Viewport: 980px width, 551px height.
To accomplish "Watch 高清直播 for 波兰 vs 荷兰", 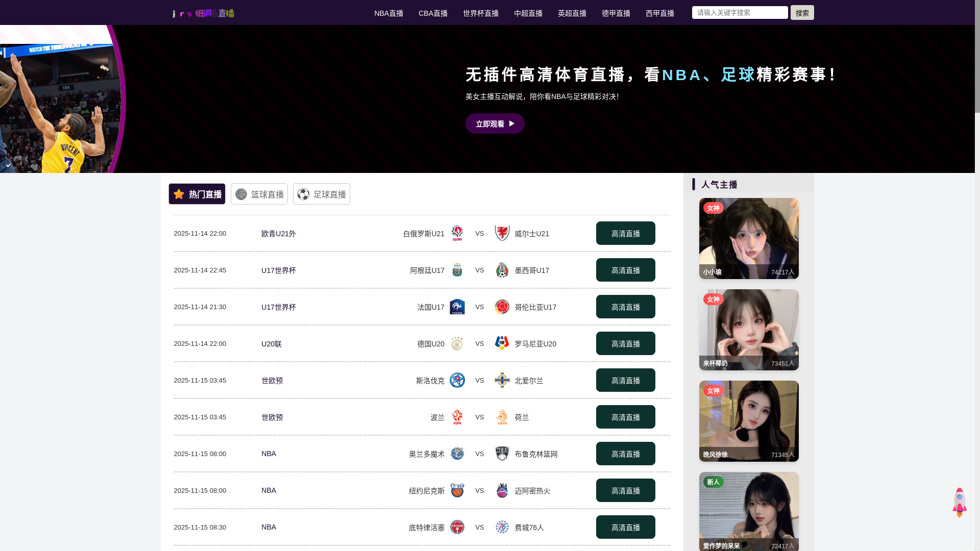I will (x=625, y=417).
